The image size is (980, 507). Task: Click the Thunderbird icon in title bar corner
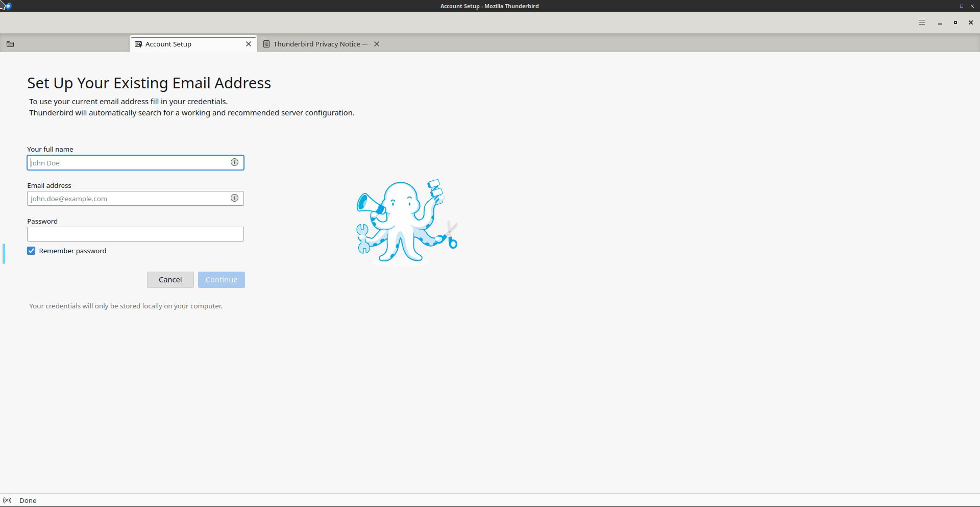point(7,6)
